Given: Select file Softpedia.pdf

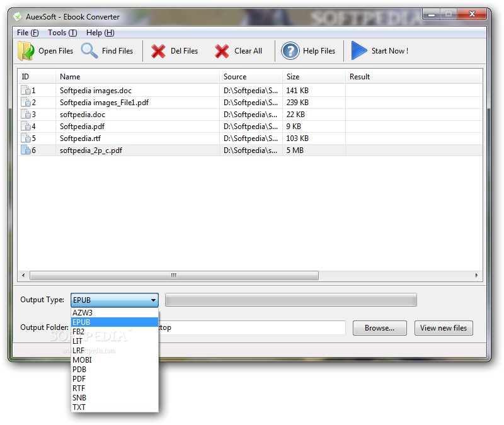Looking at the screenshot, I should point(82,127).
